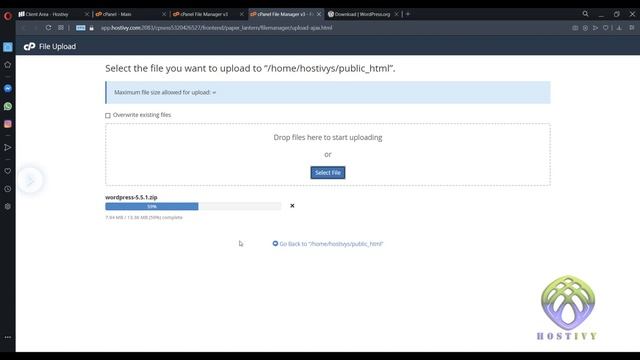The height and width of the screenshot is (360, 640).
Task: Click the floating sidebar arrow bubble
Action: tap(30, 180)
